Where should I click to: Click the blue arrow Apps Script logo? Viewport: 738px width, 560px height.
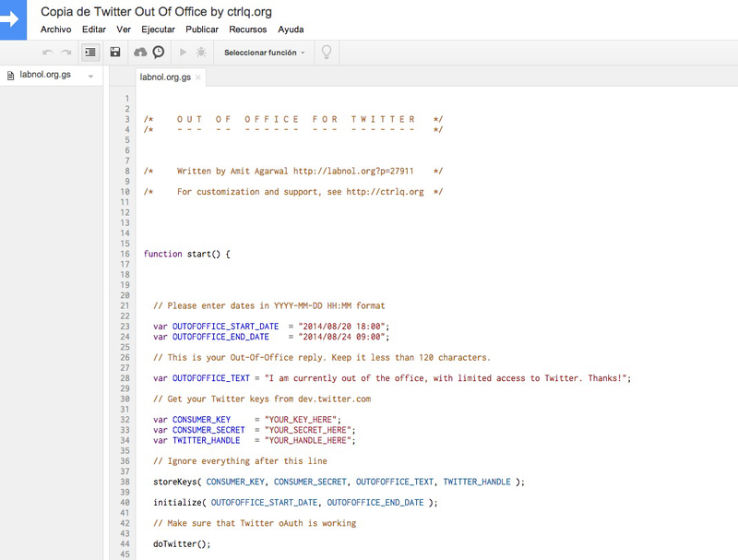click(x=13, y=19)
